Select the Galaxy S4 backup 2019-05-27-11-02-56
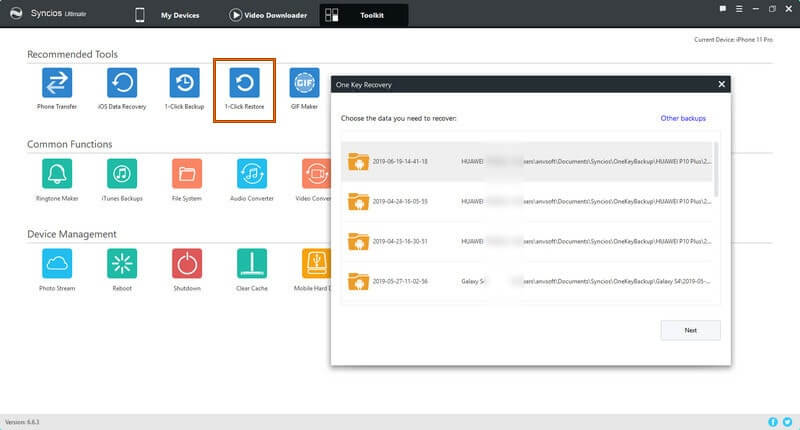The width and height of the screenshot is (800, 430). click(x=527, y=282)
